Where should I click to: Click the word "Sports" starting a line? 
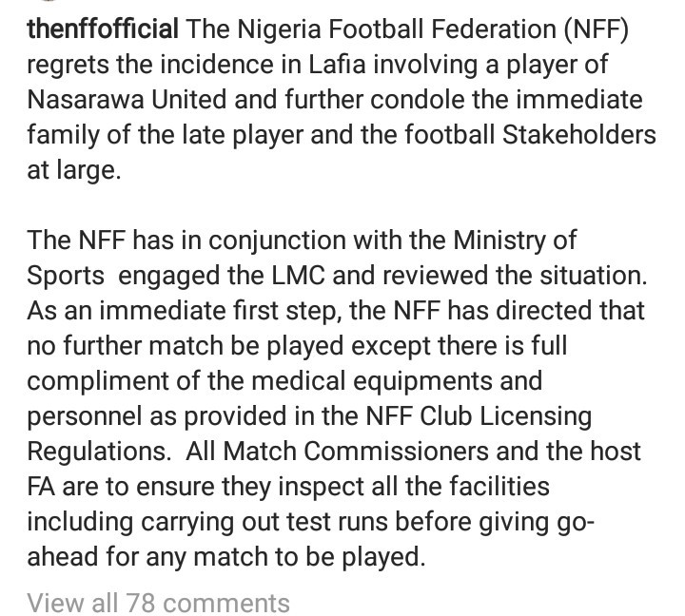pos(66,277)
